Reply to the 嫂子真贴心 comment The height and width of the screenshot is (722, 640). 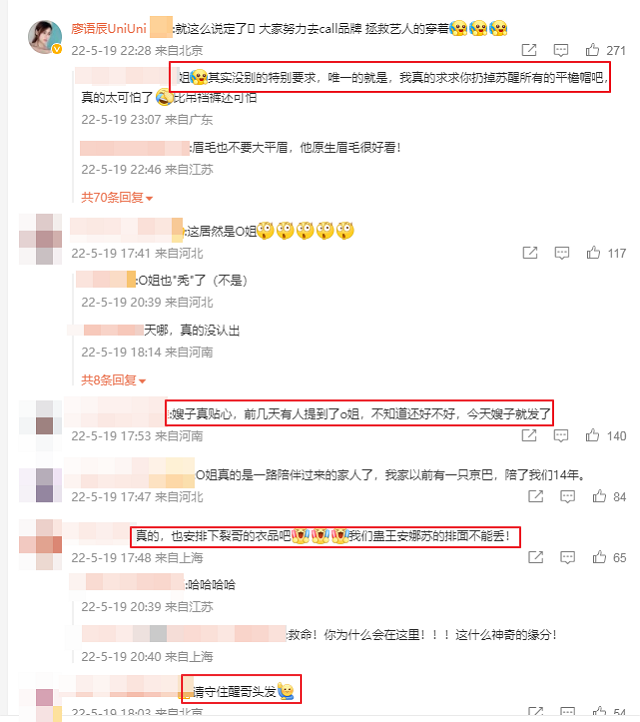pos(560,436)
